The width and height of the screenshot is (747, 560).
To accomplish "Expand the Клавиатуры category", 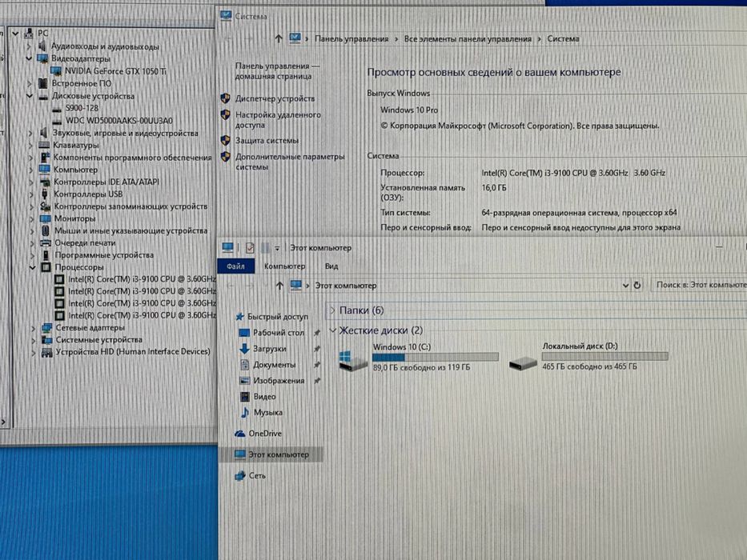I will click(30, 146).
